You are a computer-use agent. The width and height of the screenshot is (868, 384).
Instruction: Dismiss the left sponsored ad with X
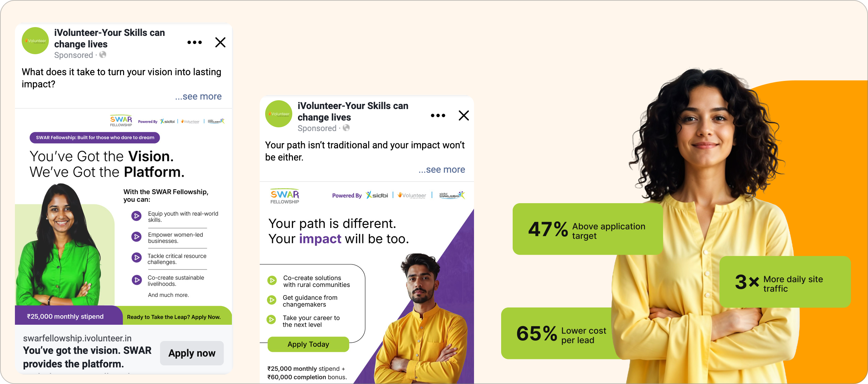[220, 42]
